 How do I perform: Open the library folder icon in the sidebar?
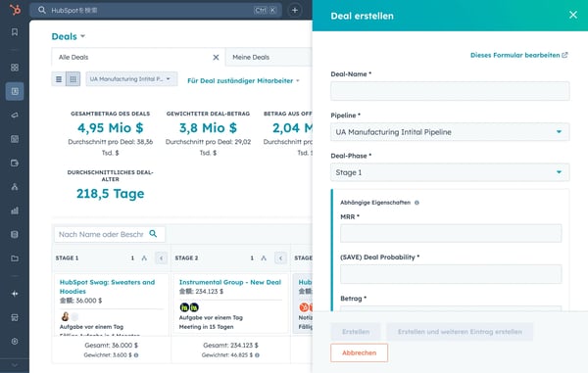click(x=15, y=258)
